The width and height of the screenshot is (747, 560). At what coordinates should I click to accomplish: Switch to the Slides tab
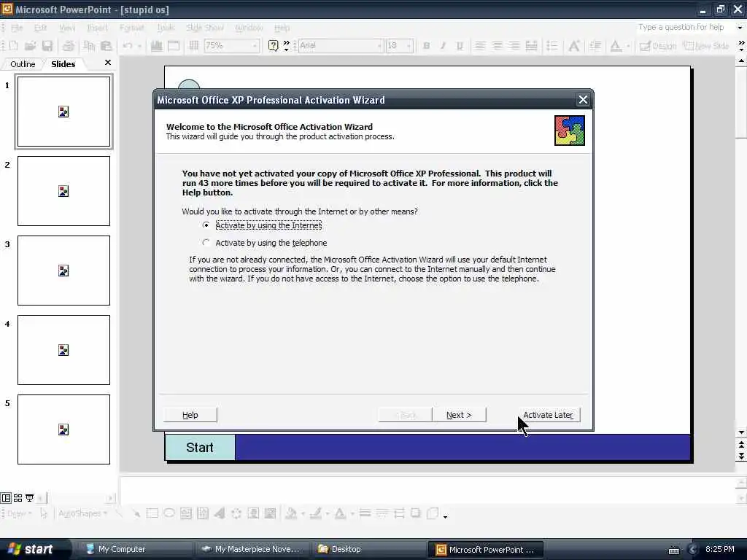(63, 64)
